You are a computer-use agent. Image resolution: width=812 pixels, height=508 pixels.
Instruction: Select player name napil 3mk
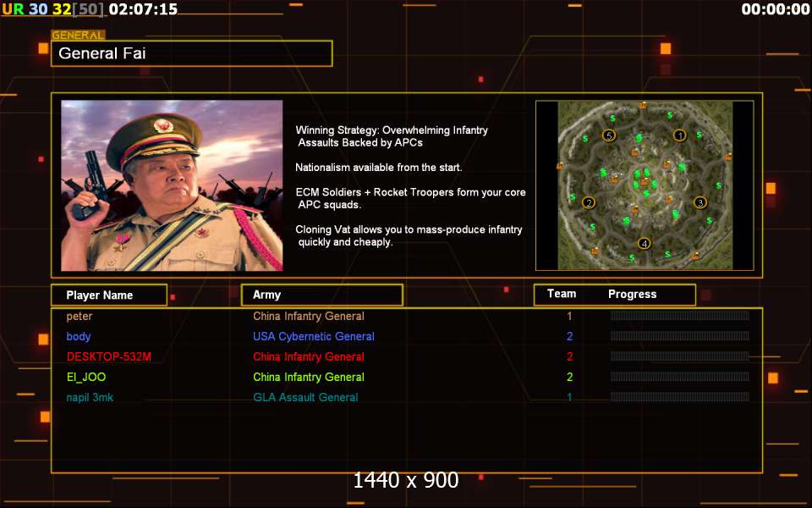90,398
